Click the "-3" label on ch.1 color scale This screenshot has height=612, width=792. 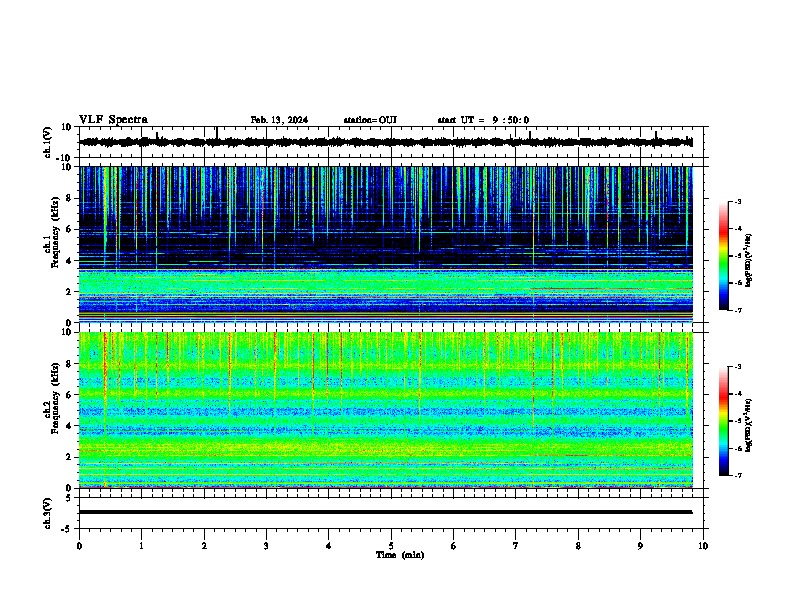click(x=737, y=202)
